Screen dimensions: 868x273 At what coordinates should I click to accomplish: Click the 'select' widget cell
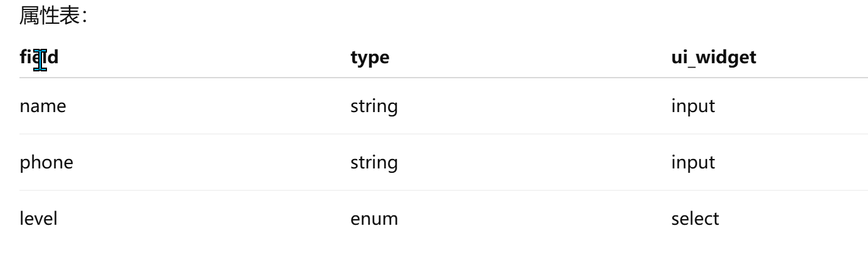(695, 219)
